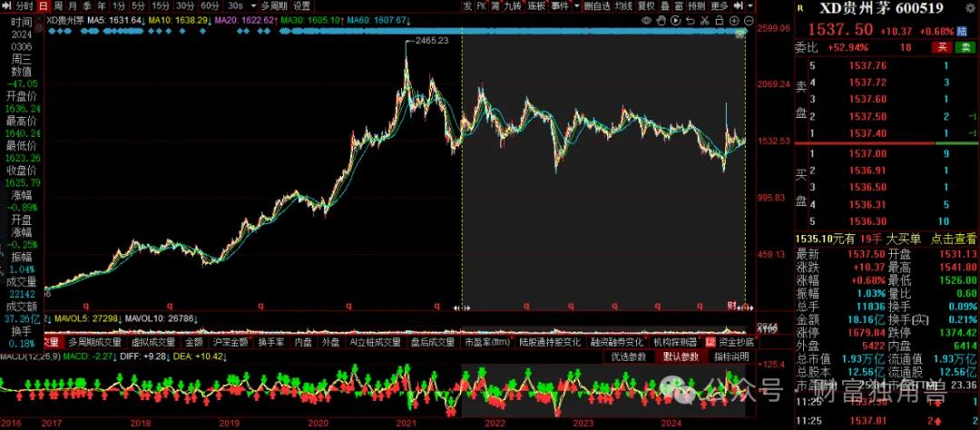Select the 换手率 indicator tab
The height and width of the screenshot is (430, 980).
click(x=272, y=342)
